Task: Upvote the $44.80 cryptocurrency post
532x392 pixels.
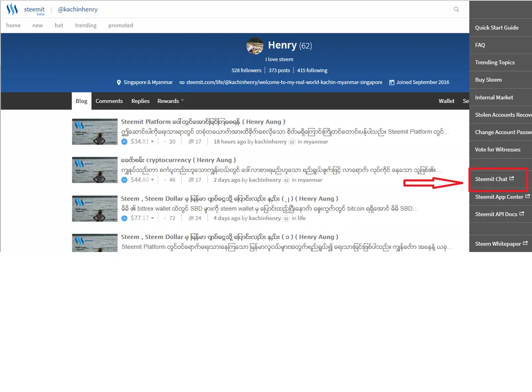Action: pos(124,180)
